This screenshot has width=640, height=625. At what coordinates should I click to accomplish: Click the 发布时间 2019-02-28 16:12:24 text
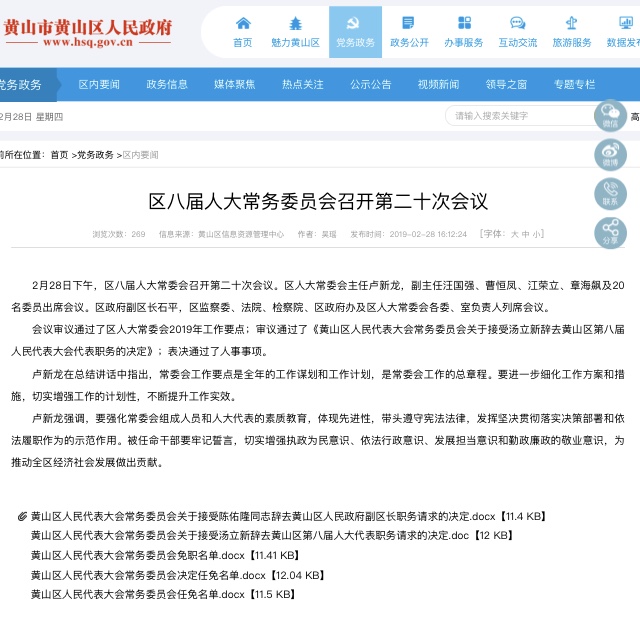click(x=408, y=234)
